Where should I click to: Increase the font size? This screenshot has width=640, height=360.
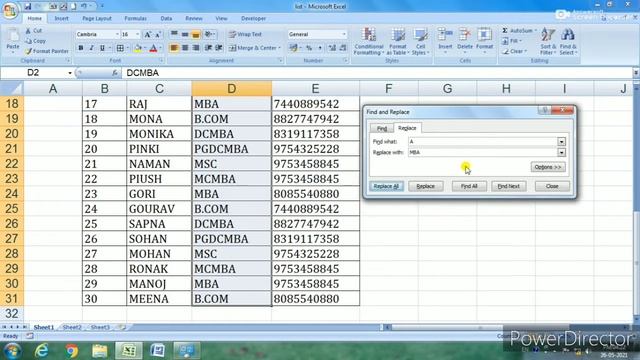point(148,35)
